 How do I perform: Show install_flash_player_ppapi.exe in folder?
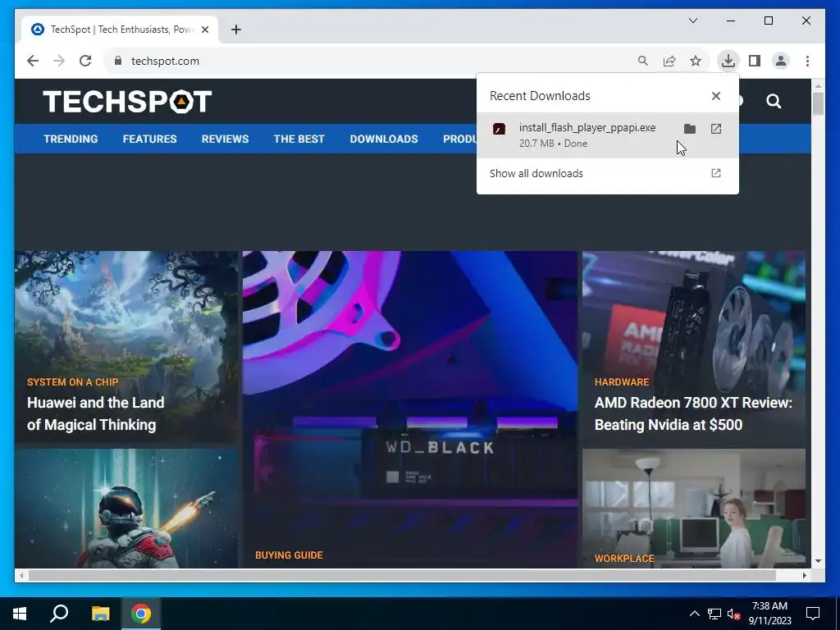pos(689,129)
